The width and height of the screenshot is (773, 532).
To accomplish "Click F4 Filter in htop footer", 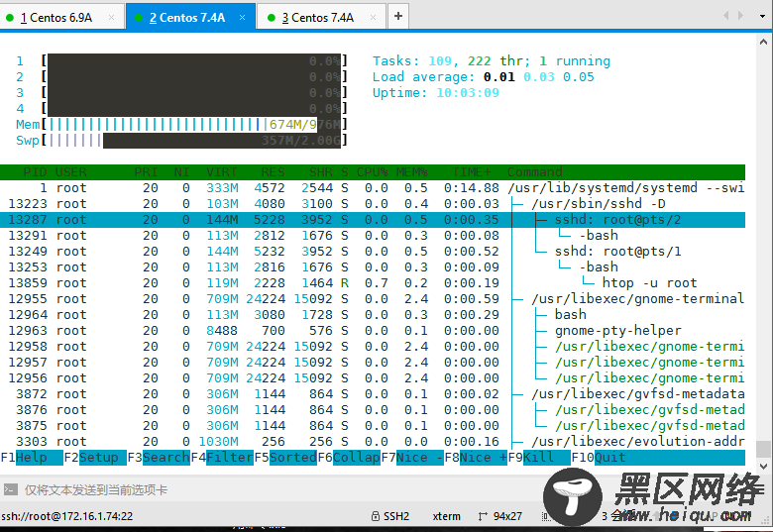I will click(222, 458).
